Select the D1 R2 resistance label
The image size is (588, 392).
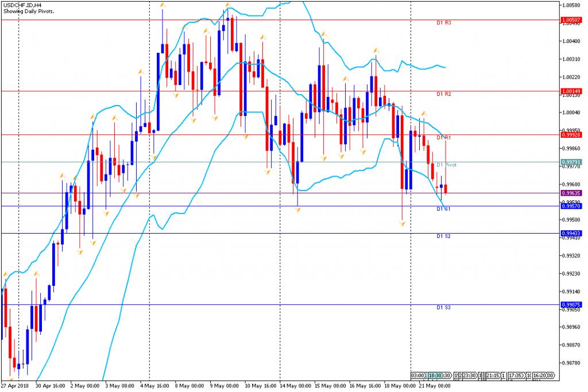(443, 94)
